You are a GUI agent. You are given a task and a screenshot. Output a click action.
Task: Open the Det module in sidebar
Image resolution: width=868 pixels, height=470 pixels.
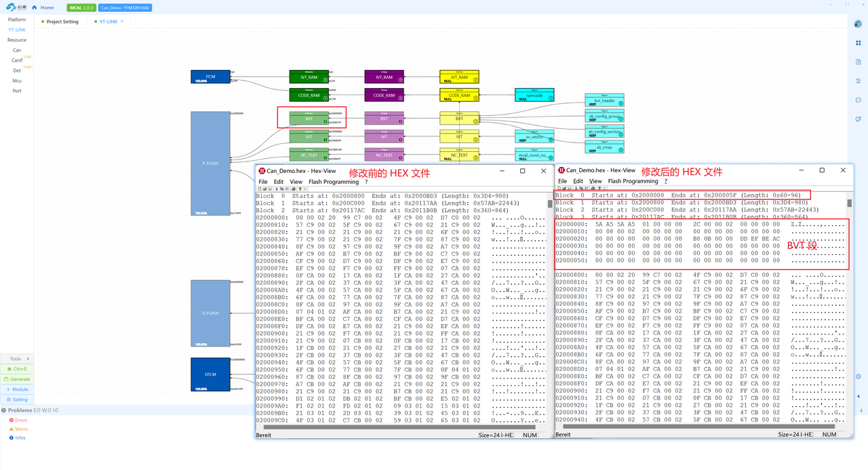[x=17, y=71]
